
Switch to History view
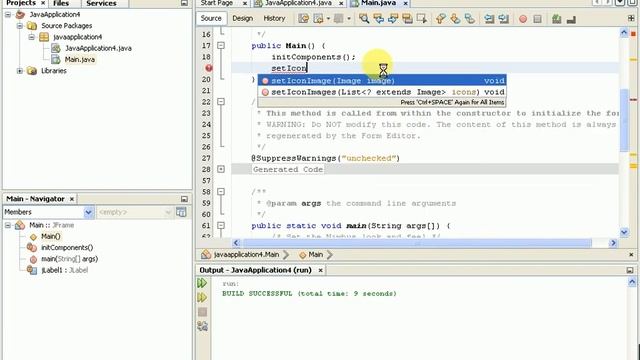click(274, 18)
